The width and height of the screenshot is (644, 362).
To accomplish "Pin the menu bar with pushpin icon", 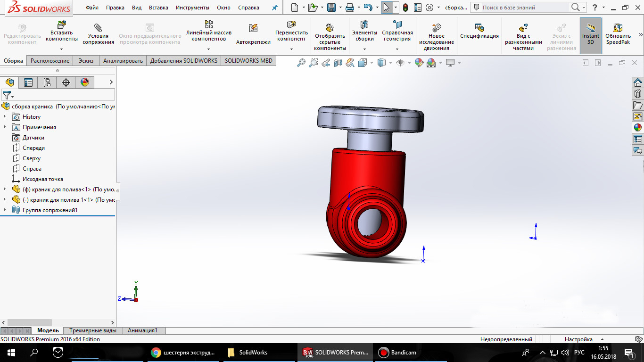I will (275, 8).
